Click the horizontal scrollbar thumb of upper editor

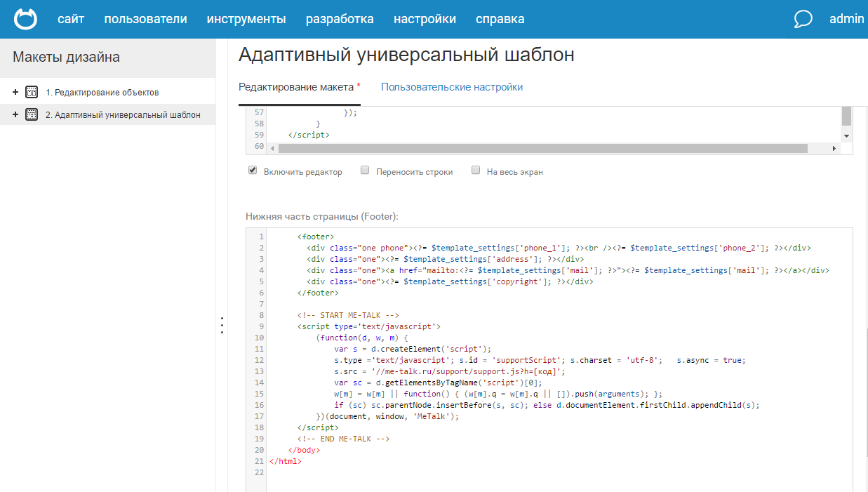click(x=543, y=148)
